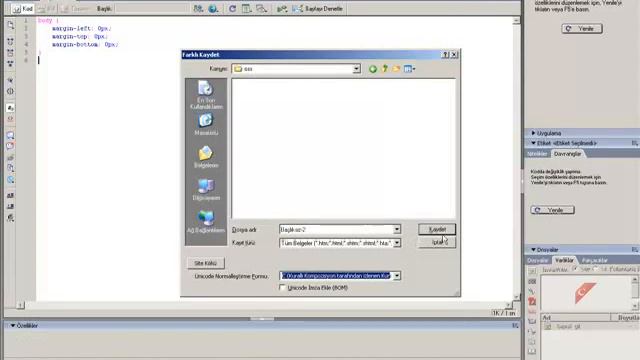
Task: Switch to the Öznitelikler tab in Etiket panel
Action: [x=537, y=154]
